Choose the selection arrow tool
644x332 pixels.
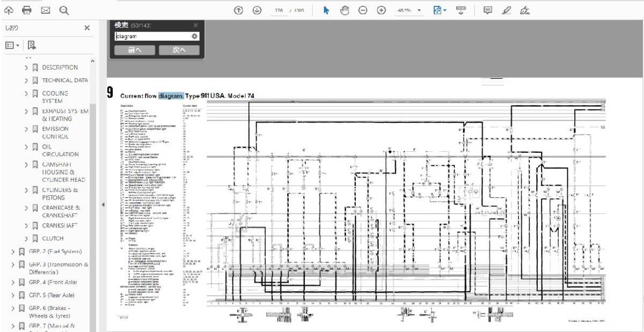(326, 10)
